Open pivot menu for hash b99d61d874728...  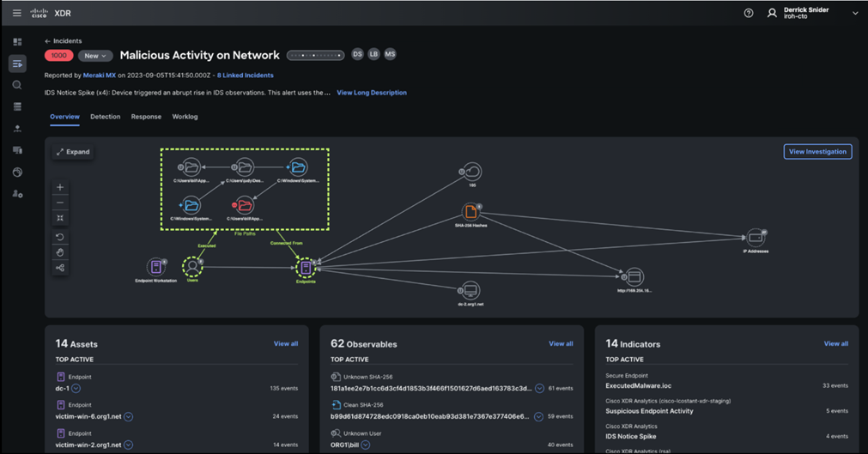pyautogui.click(x=538, y=417)
